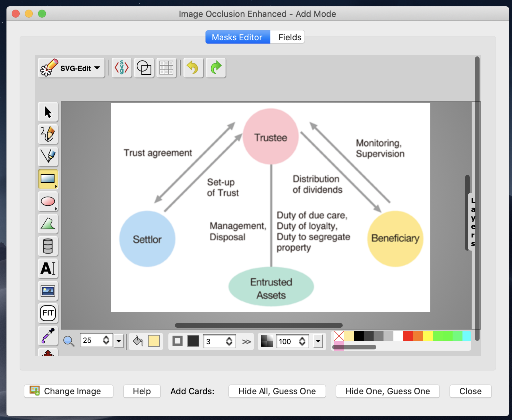Screen dimensions: 512x420
Task: Click the editor vertical scrollbar
Action: click(x=477, y=199)
